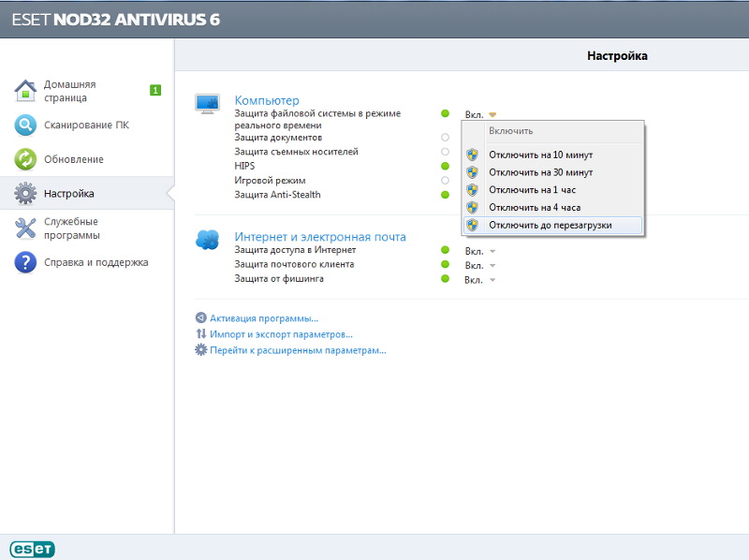Open the Компьютер settings heading link

267,100
